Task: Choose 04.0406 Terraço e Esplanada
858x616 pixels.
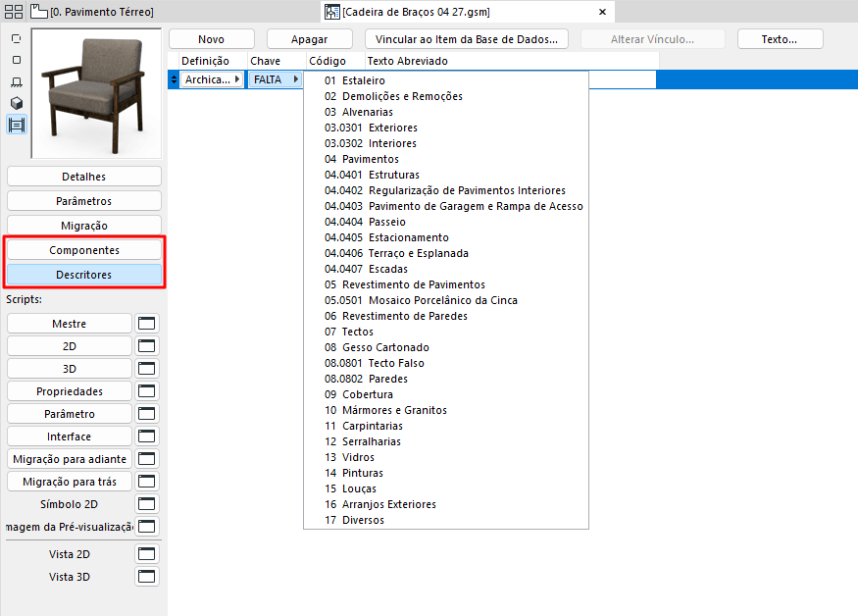Action: (x=446, y=253)
